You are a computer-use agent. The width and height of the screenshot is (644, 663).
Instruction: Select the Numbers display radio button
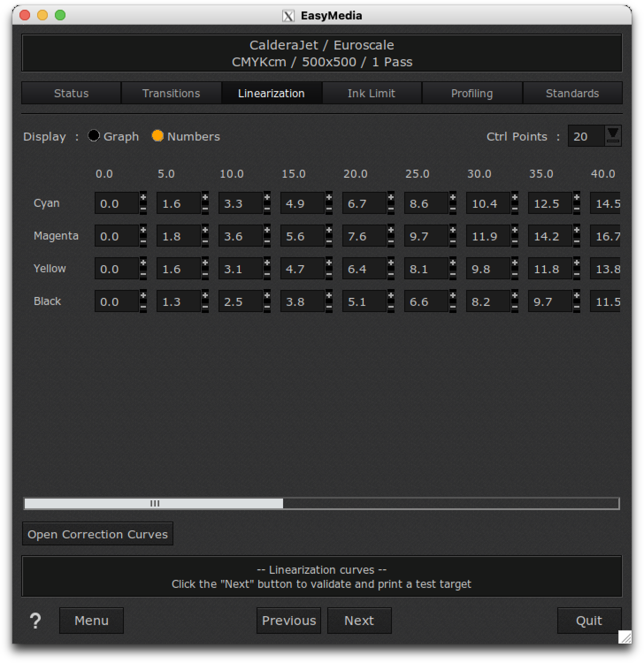pyautogui.click(x=157, y=136)
